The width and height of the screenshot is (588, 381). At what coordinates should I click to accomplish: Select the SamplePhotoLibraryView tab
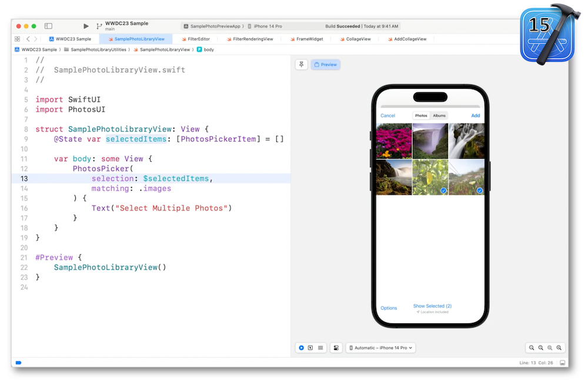(x=136, y=39)
